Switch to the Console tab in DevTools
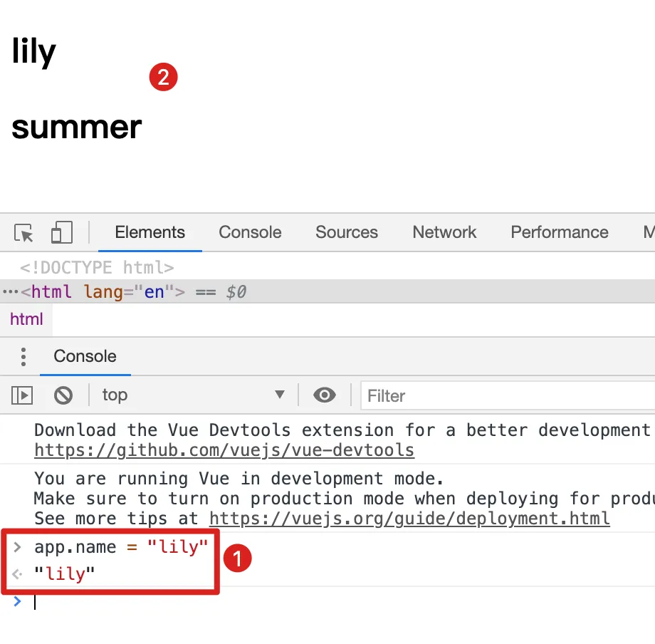The height and width of the screenshot is (644, 655). click(x=250, y=232)
